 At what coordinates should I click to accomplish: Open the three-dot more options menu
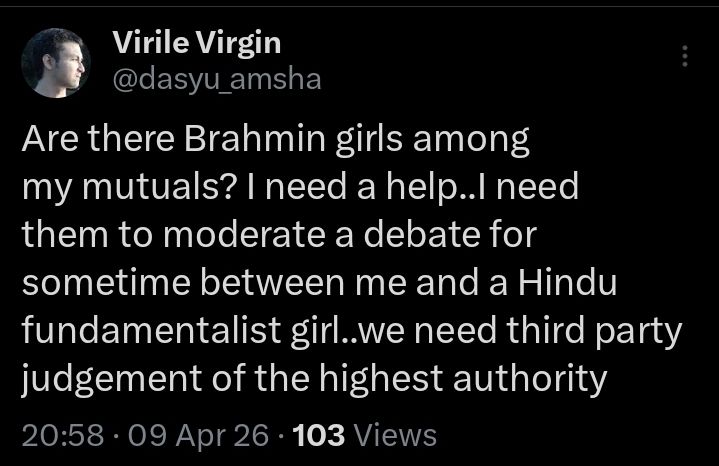click(685, 57)
